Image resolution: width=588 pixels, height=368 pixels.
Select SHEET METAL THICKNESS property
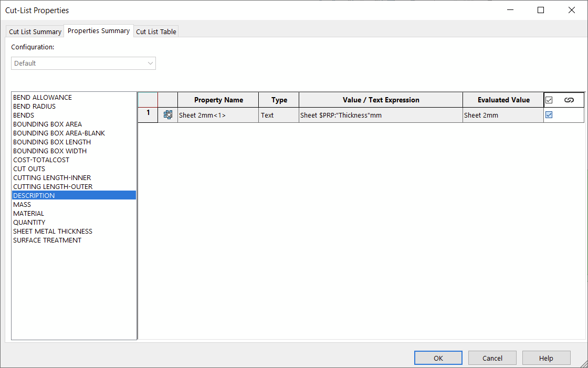(74, 231)
